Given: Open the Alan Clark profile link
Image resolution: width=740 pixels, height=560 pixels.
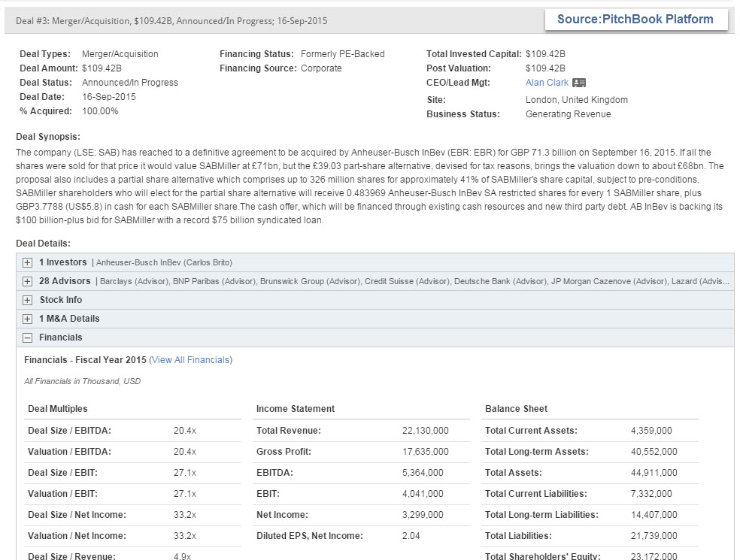Looking at the screenshot, I should pyautogui.click(x=547, y=83).
